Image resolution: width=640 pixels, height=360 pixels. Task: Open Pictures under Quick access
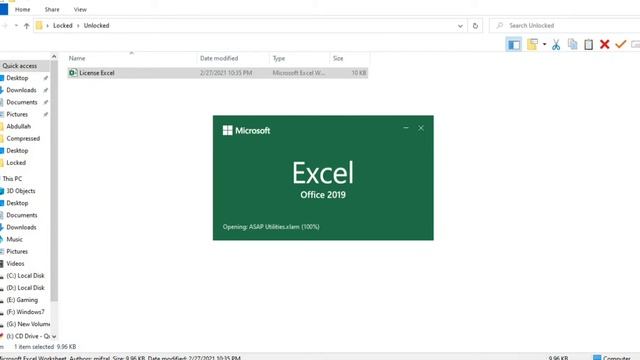tap(17, 114)
